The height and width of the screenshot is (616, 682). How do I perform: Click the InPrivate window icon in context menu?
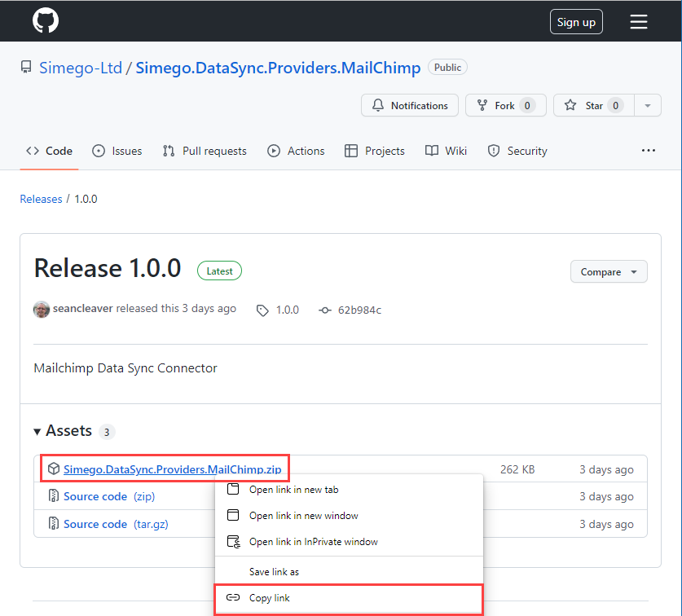coord(234,542)
